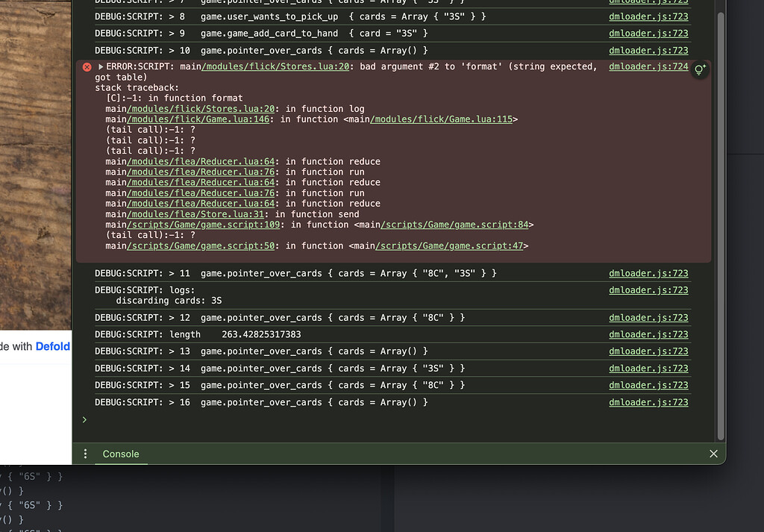Viewport: 764px width, 532px height.
Task: Click the dmloader.js:724 source link of the error
Action: pos(648,66)
